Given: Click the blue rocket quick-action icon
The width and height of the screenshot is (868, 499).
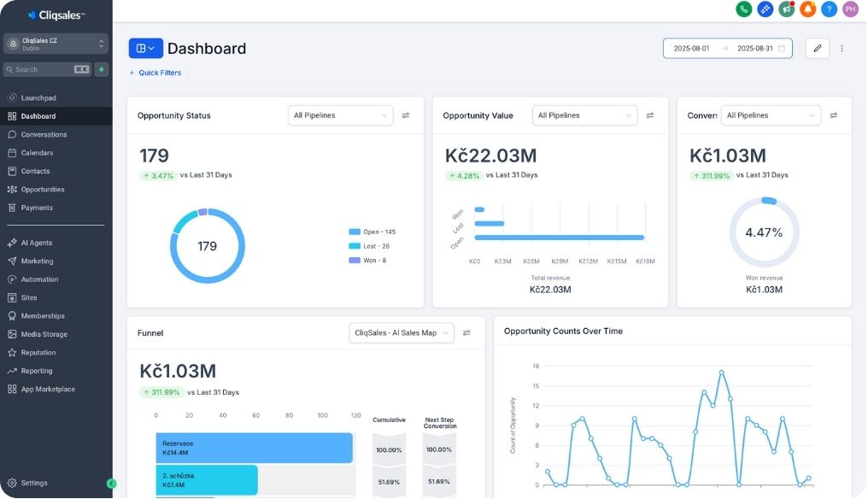Looking at the screenshot, I should pyautogui.click(x=765, y=9).
